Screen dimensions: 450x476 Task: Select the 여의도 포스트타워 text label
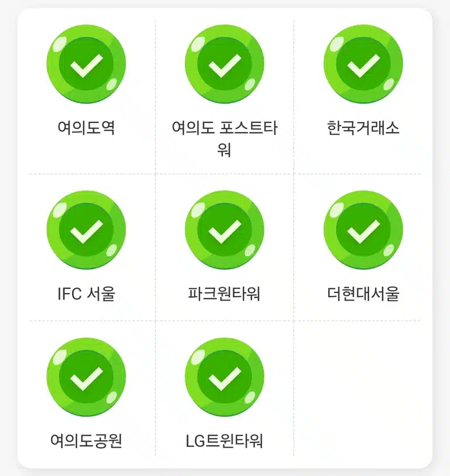(x=224, y=139)
